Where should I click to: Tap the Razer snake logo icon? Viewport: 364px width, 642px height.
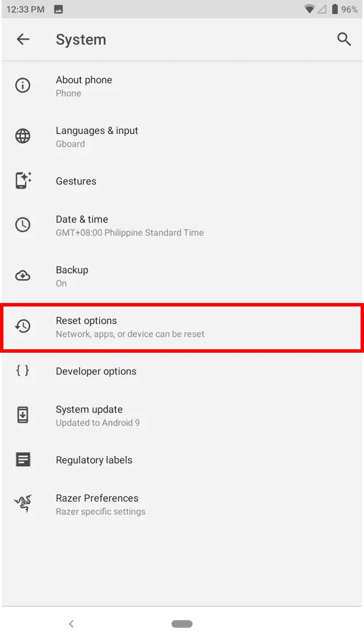[x=23, y=504]
